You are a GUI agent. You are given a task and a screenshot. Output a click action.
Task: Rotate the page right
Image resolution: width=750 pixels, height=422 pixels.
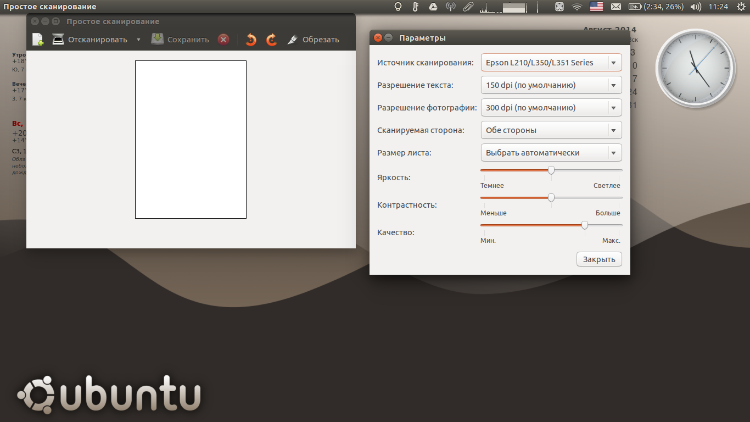[x=270, y=40]
